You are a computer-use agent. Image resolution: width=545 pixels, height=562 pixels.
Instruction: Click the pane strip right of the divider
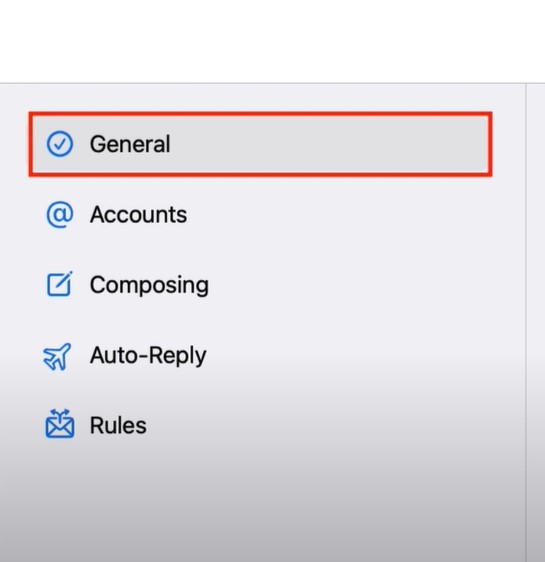pyautogui.click(x=536, y=323)
